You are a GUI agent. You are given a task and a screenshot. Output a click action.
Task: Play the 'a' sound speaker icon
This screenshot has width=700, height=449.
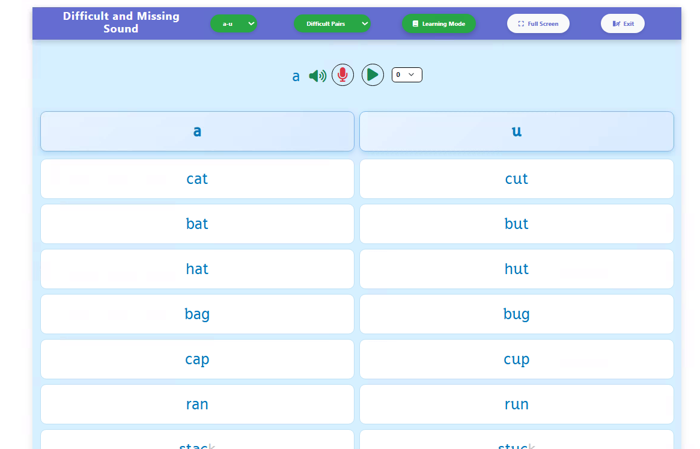(317, 76)
